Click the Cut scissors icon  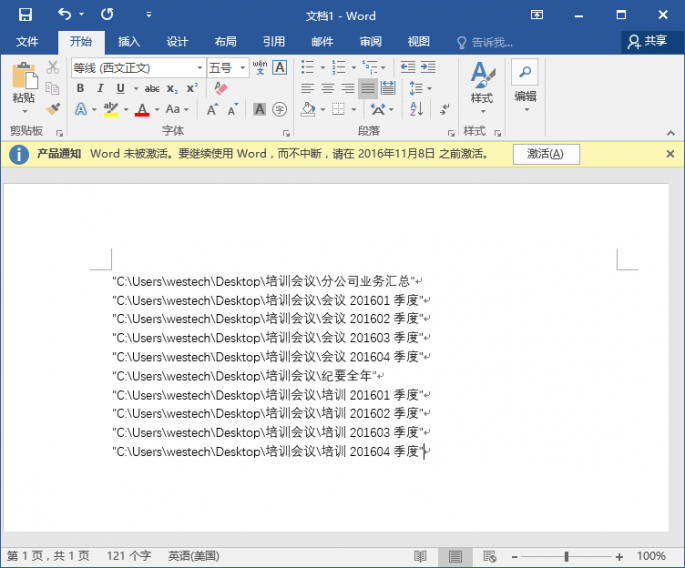[x=53, y=67]
